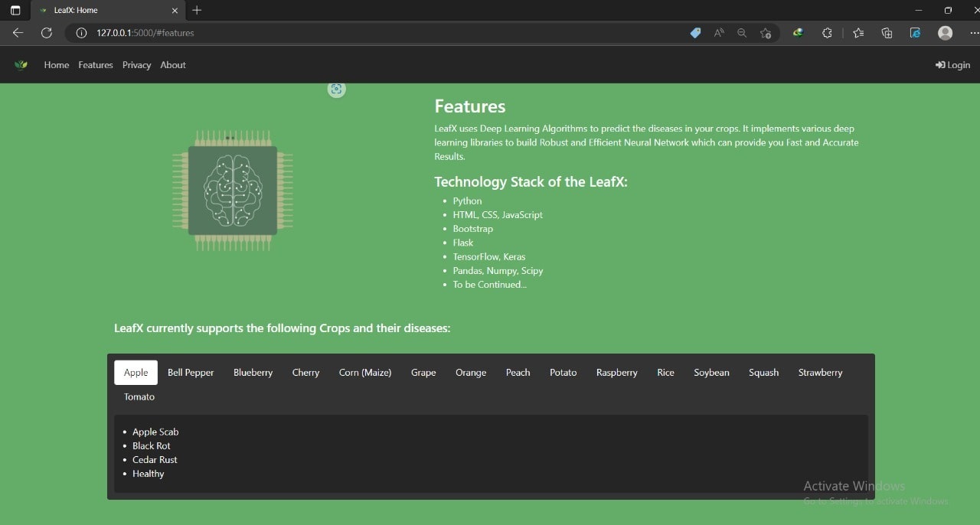Add this page to favorites star
The height and width of the screenshot is (525, 980).
coord(766,33)
